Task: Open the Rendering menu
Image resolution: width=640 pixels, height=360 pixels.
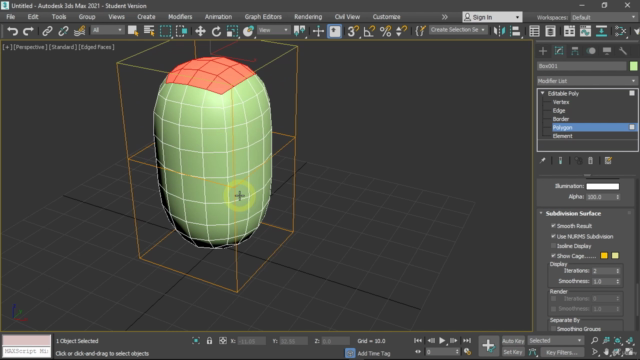Action: coord(308,17)
